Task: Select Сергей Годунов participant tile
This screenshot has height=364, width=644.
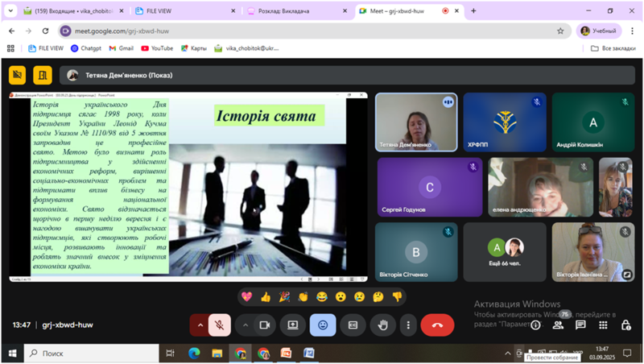Action: (x=430, y=187)
